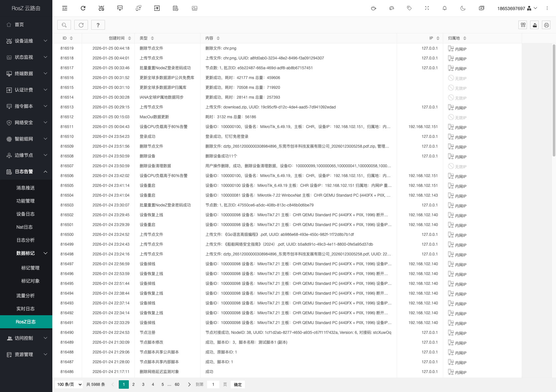Open the 18653697697 user account dropdown
This screenshot has height=392, width=556.
(517, 8)
